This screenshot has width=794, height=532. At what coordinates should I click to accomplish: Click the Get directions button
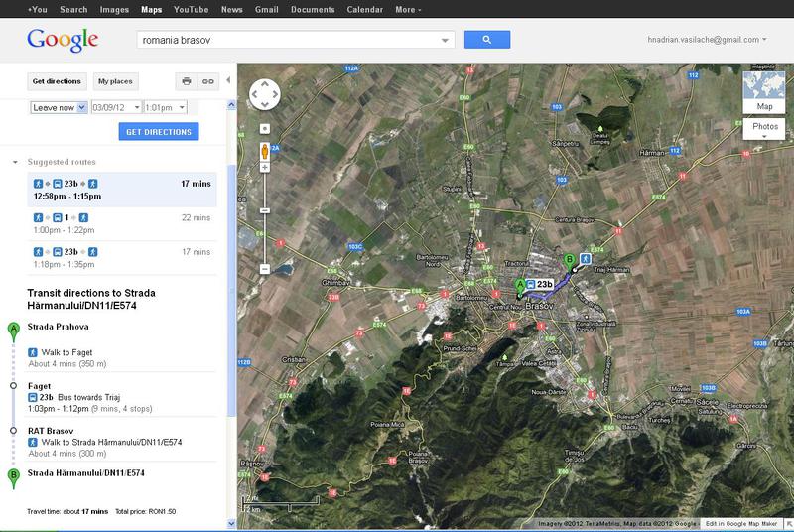click(57, 81)
